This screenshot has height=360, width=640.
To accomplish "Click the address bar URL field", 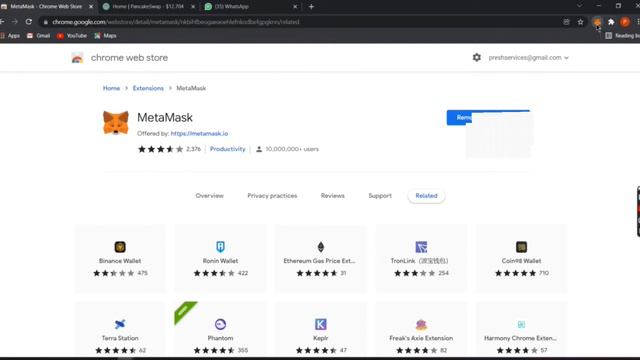I will [302, 22].
